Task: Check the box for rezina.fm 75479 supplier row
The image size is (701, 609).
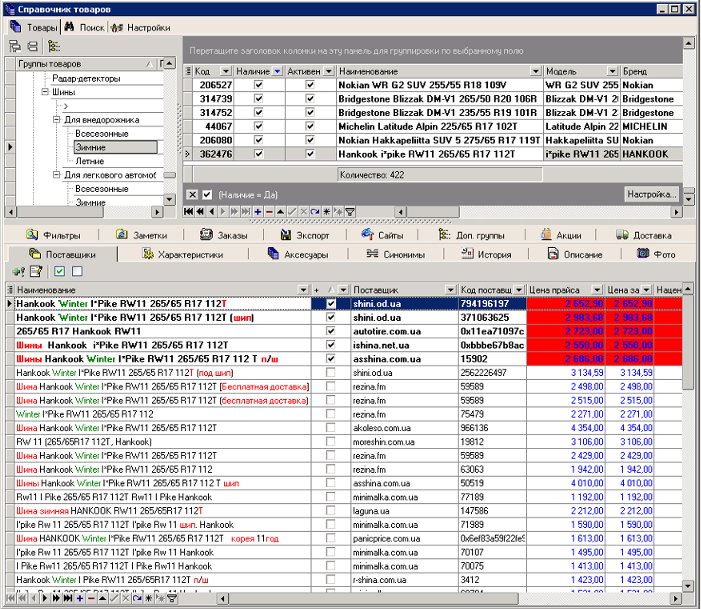Action: [330, 413]
